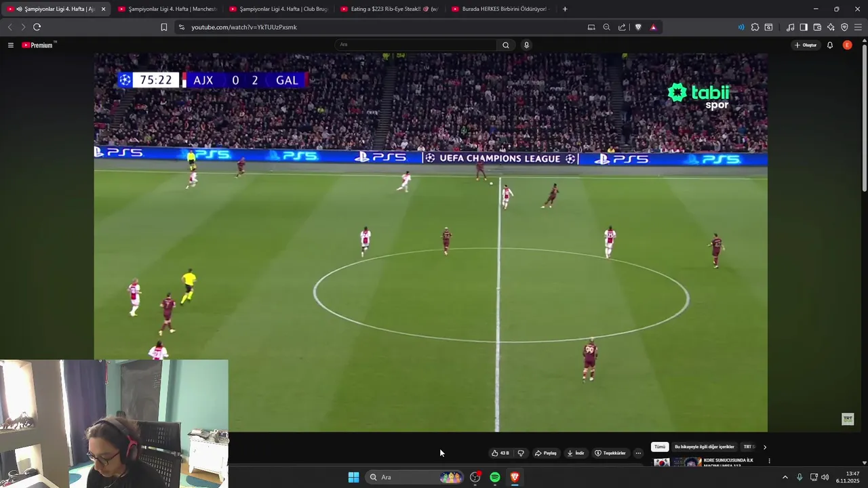Image resolution: width=868 pixels, height=488 pixels.
Task: Go back with the browser back arrow
Action: tap(9, 27)
